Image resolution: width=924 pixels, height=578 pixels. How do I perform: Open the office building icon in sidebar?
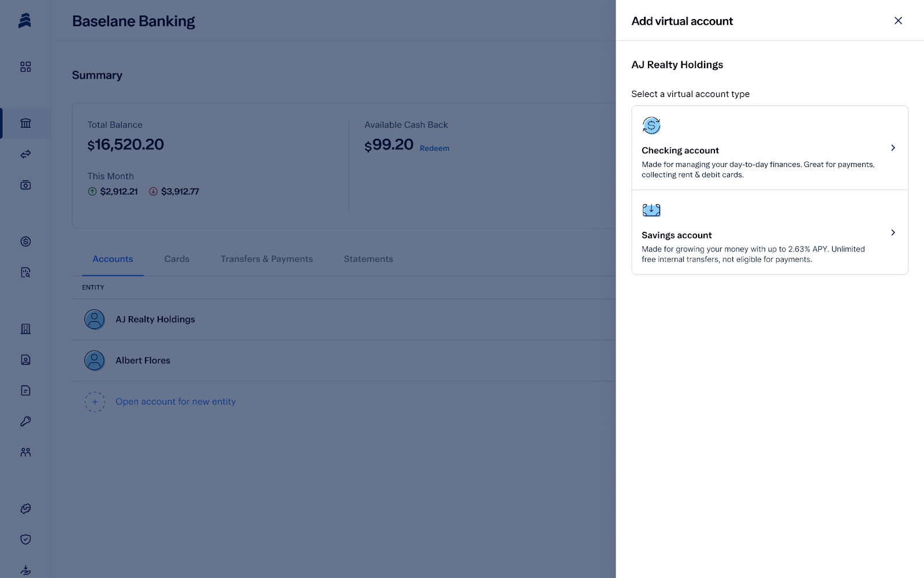coord(25,329)
